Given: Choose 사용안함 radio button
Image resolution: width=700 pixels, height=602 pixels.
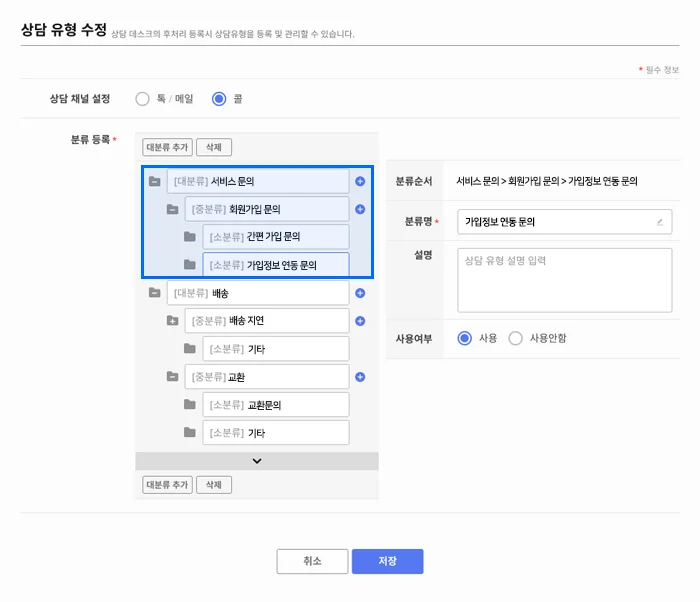Looking at the screenshot, I should click(515, 338).
